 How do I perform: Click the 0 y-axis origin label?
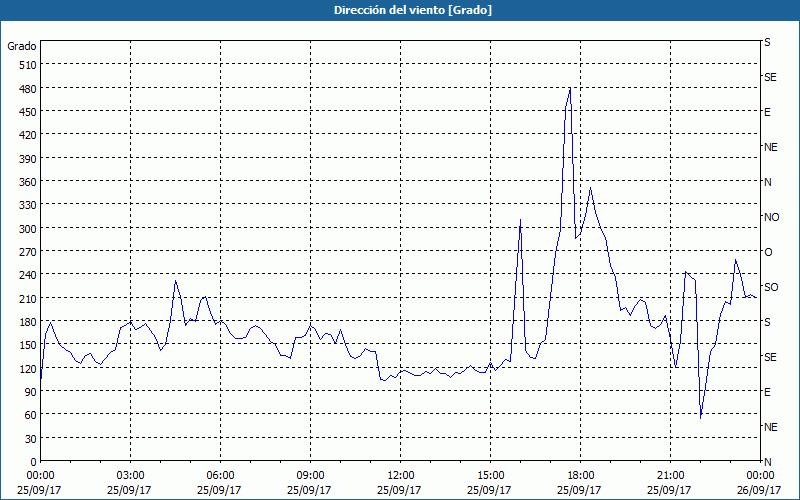(x=34, y=462)
